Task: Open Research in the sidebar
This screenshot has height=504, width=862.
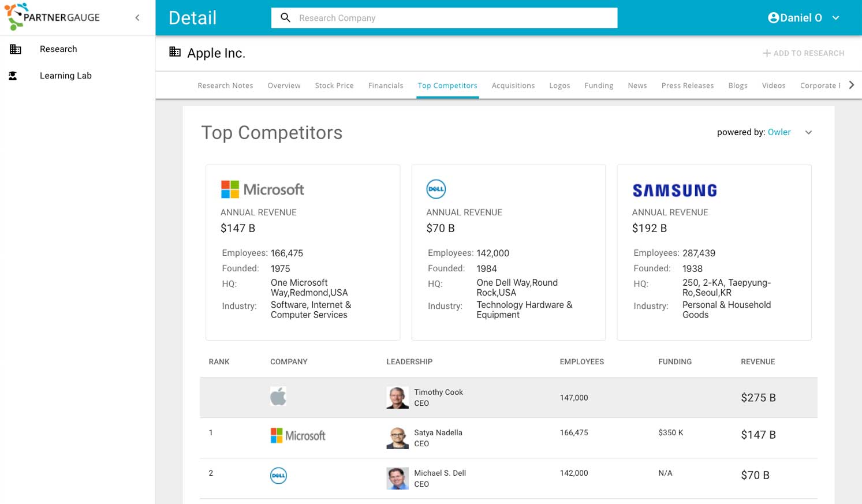Action: 58,49
